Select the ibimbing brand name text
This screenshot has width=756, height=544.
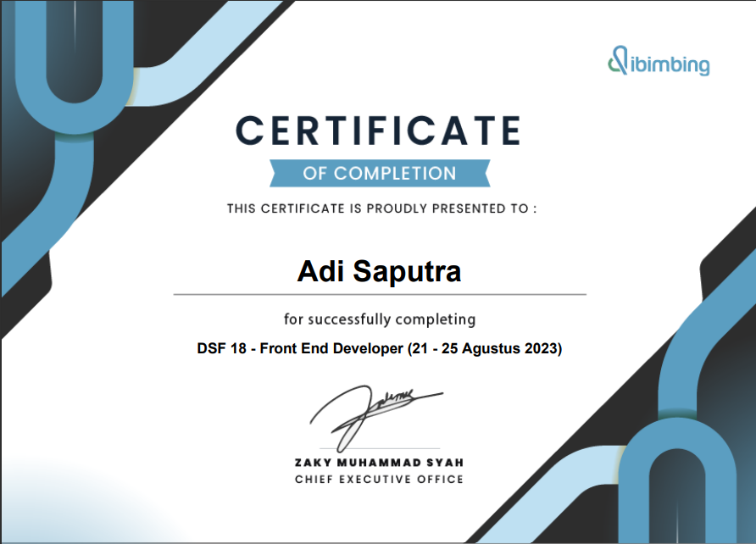670,64
